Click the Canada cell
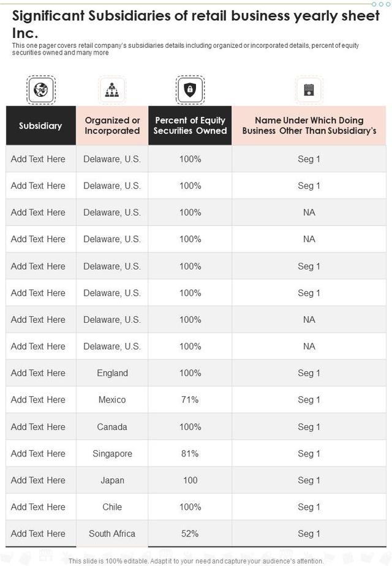This screenshot has width=392, height=566. click(x=112, y=427)
